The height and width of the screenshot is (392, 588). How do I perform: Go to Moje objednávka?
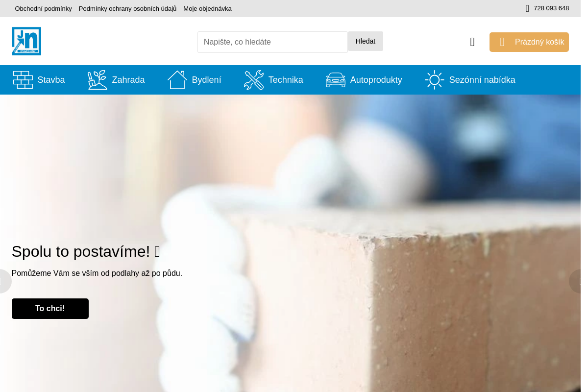[x=207, y=9]
